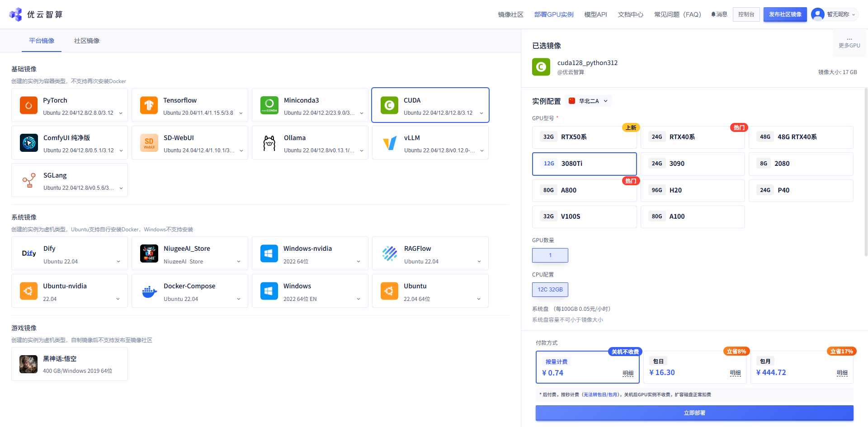Click the NiugeeAI_Store icon

[x=149, y=253]
